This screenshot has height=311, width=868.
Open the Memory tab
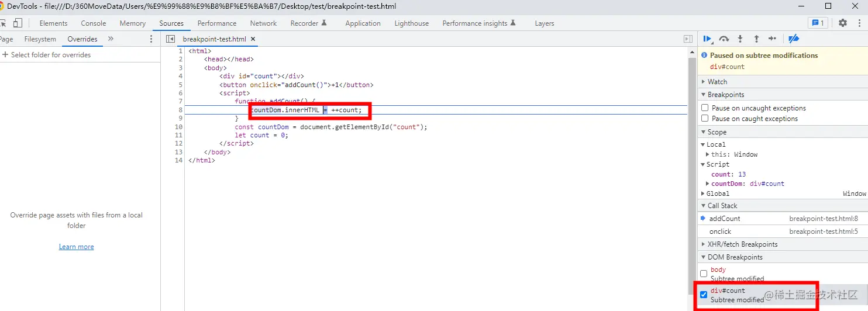(133, 23)
